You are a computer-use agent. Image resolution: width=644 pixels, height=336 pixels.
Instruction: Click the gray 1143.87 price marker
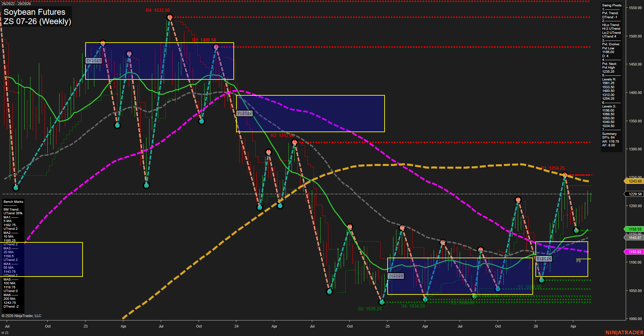pyautogui.click(x=634, y=238)
